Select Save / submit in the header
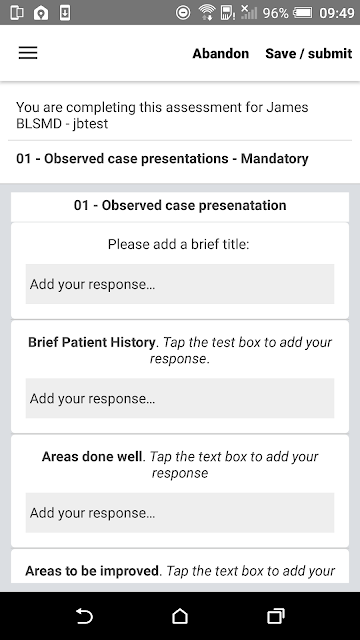 pos(309,53)
